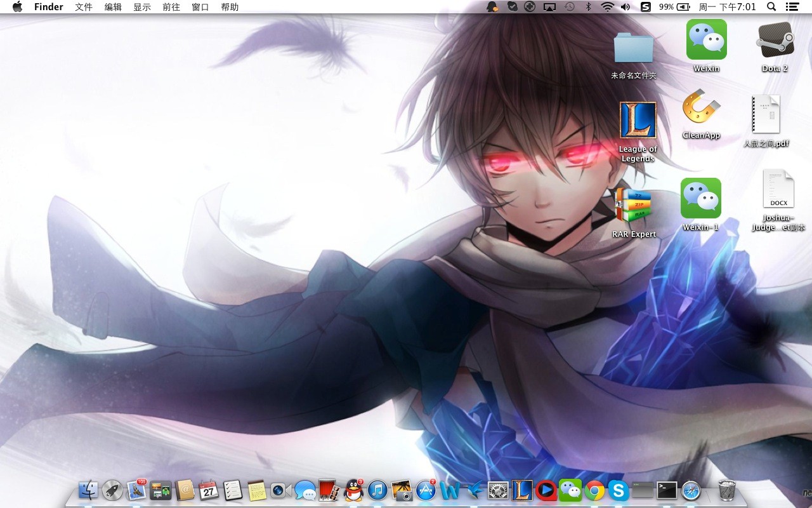The width and height of the screenshot is (812, 508).
Task: Open the 编辑 menu
Action: pos(113,7)
